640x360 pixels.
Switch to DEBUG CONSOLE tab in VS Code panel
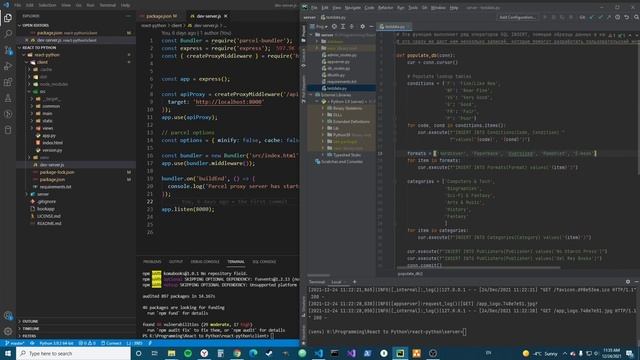[205, 262]
